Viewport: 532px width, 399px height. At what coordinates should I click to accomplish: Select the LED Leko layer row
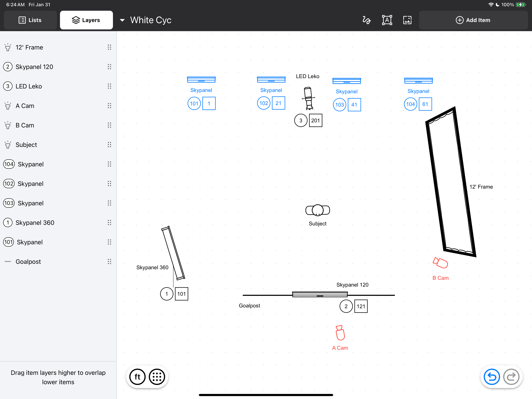click(x=58, y=86)
